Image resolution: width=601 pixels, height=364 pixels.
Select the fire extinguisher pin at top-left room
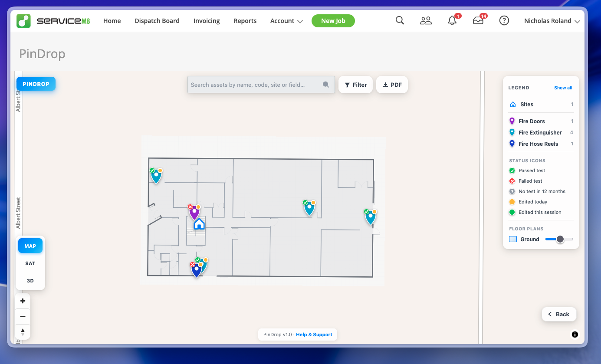(x=156, y=176)
